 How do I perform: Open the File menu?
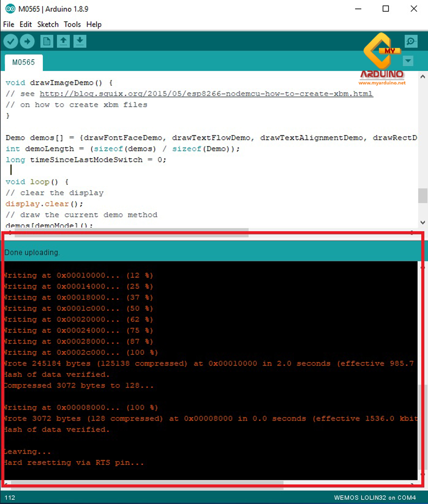(9, 25)
